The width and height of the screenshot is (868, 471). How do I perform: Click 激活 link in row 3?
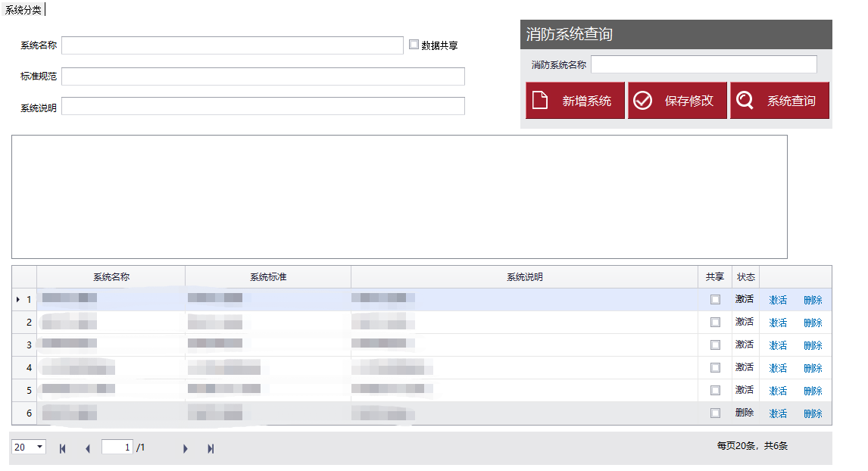(778, 345)
